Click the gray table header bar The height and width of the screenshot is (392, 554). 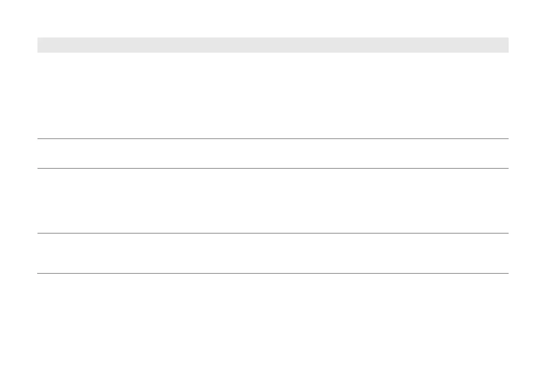[x=273, y=45]
